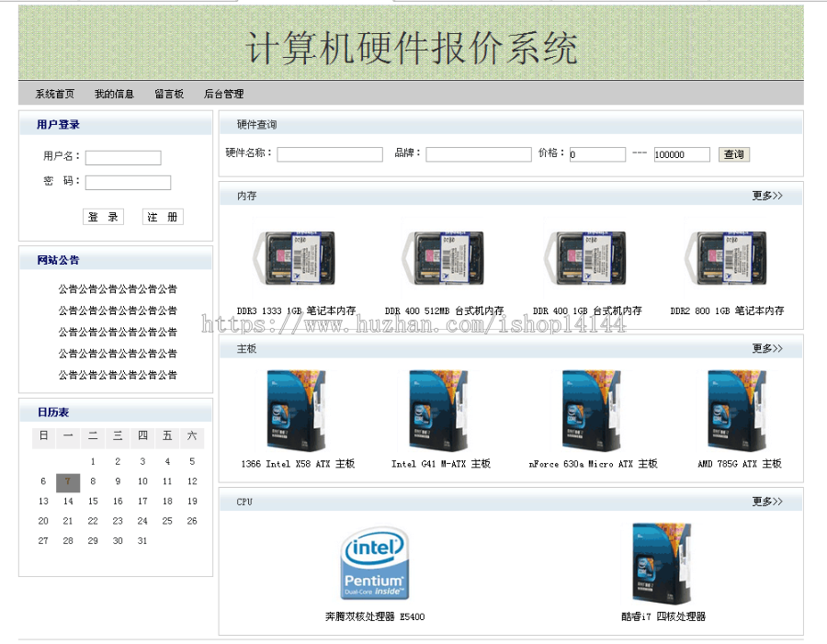Click the 查询 search button
Image resolution: width=827 pixels, height=644 pixels.
coord(734,154)
